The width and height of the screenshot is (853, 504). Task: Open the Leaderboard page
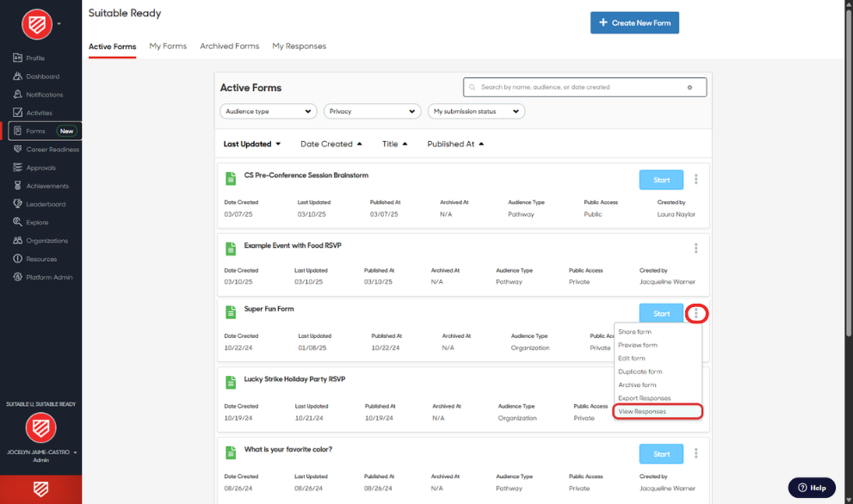[40, 205]
